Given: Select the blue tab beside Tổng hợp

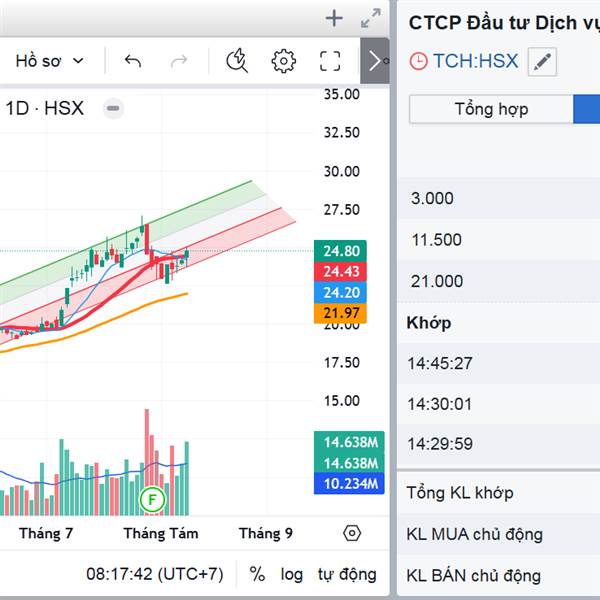Looking at the screenshot, I should [x=586, y=109].
